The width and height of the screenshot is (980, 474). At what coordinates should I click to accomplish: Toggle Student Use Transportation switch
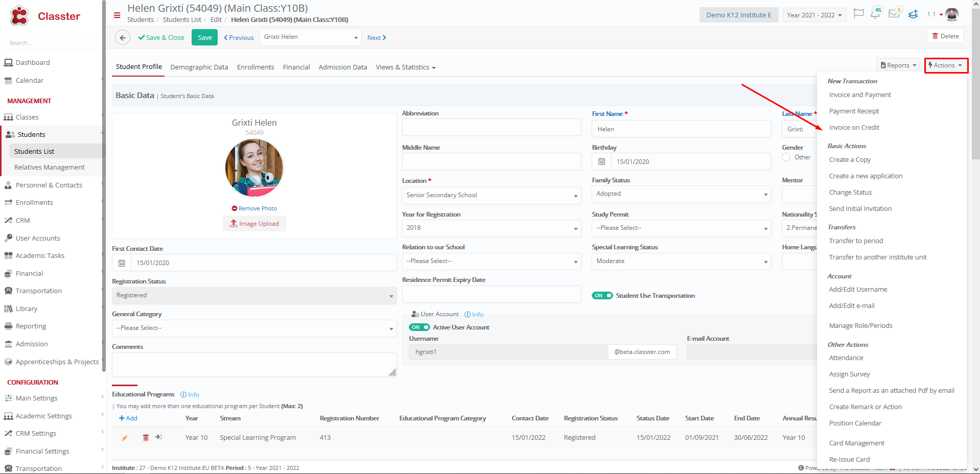click(x=602, y=295)
